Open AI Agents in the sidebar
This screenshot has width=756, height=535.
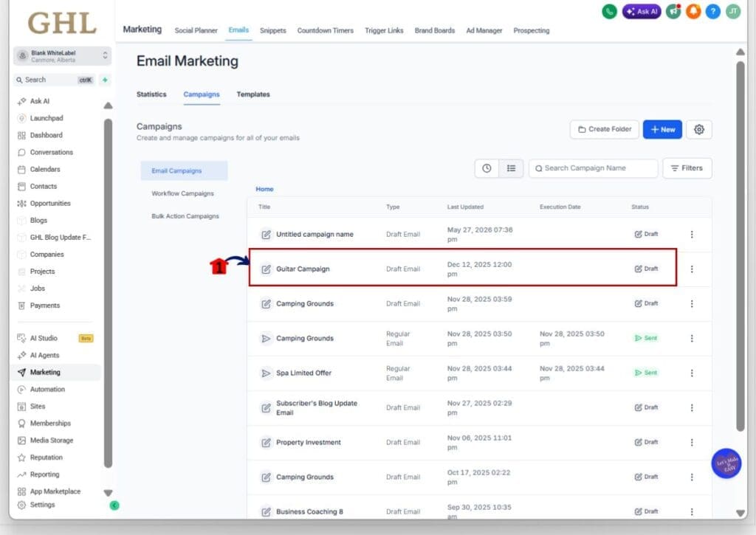pos(44,355)
